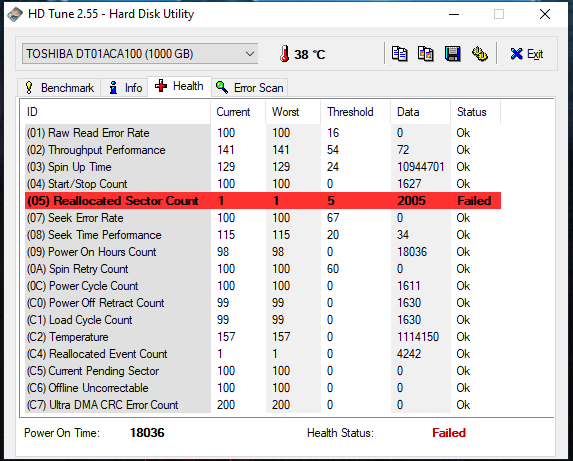Go to the Error Scan tab

(250, 88)
